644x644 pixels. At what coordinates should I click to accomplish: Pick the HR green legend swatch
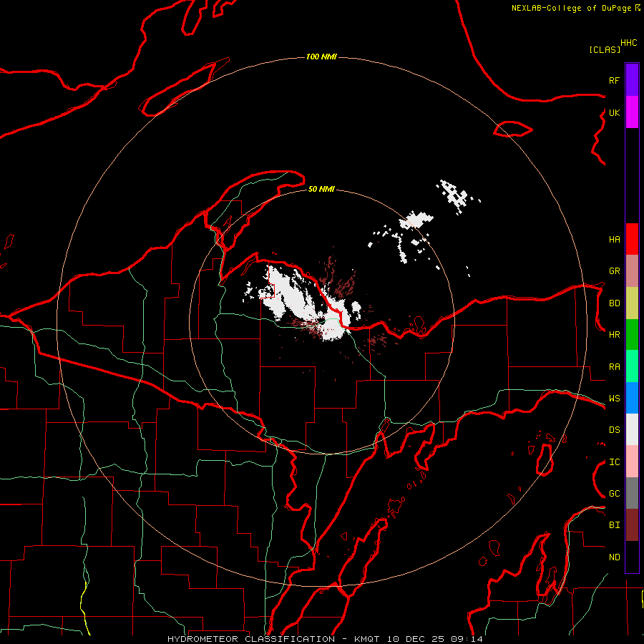[x=632, y=335]
